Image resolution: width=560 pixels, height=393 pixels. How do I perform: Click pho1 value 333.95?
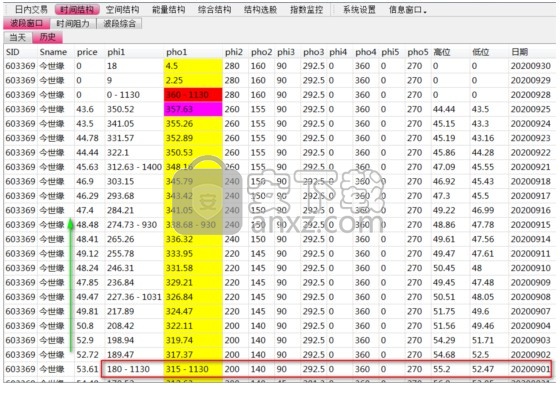(179, 254)
